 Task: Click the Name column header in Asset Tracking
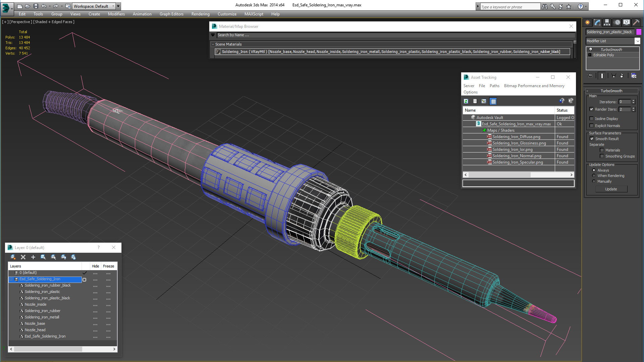pos(508,110)
